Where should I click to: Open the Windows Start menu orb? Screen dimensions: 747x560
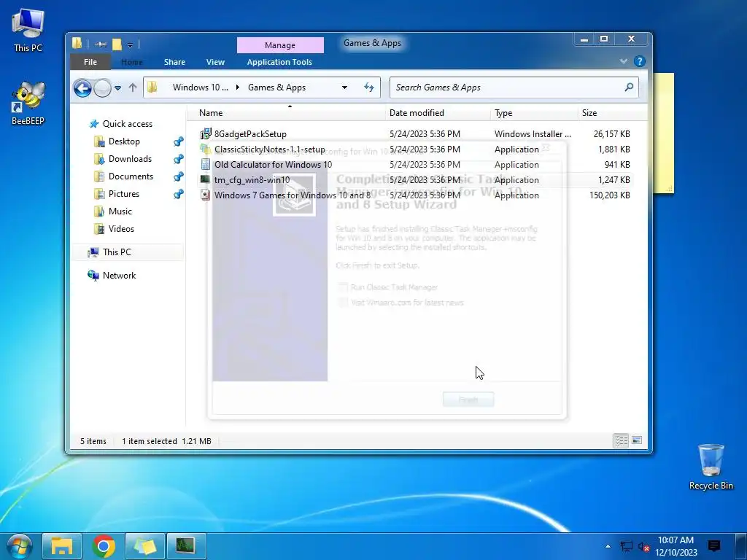point(18,545)
